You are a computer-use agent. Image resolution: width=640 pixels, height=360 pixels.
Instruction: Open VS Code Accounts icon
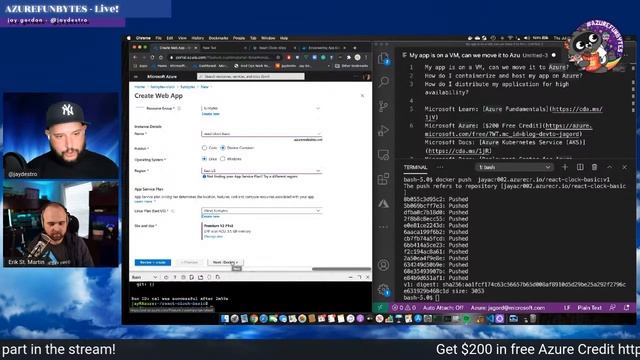pos(383,265)
